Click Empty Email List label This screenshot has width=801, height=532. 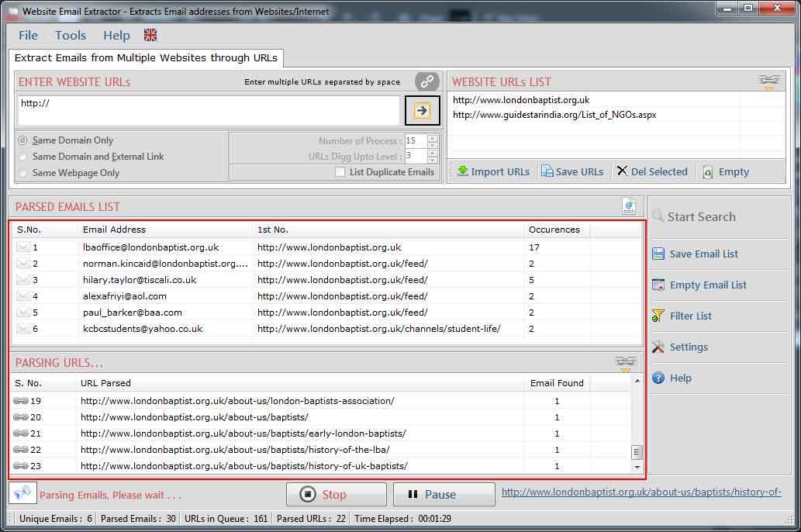click(x=708, y=285)
